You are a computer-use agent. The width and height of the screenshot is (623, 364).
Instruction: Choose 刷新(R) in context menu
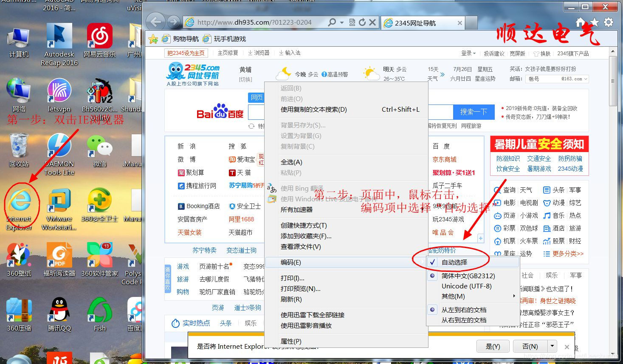coord(346,299)
